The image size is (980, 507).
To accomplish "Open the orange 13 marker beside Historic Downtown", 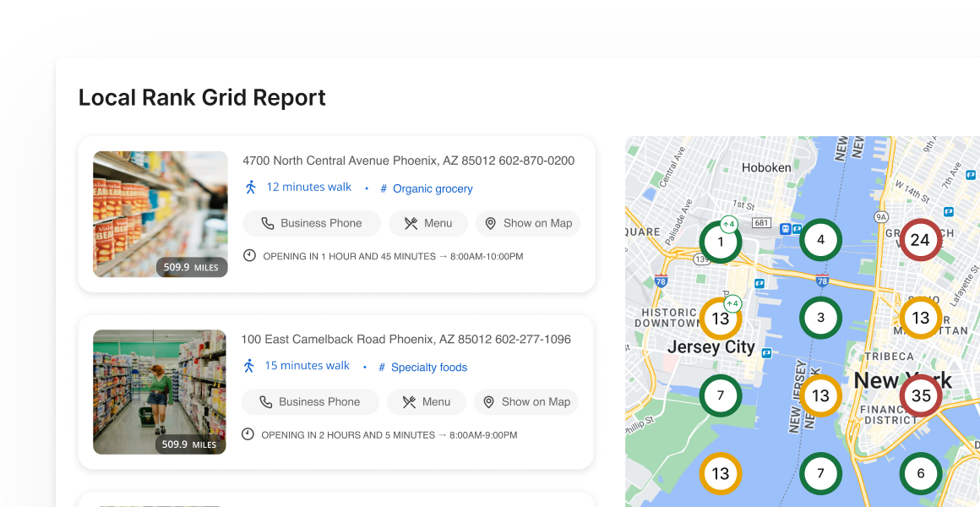I will [x=720, y=319].
